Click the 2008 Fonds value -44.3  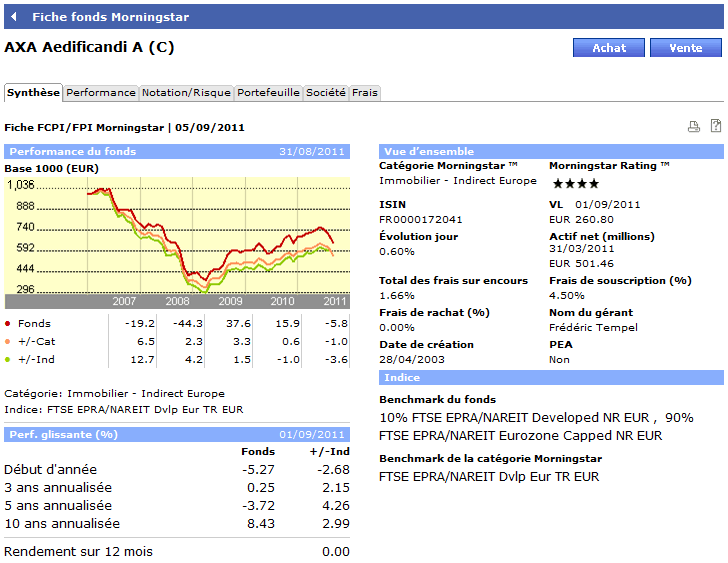pyautogui.click(x=188, y=324)
